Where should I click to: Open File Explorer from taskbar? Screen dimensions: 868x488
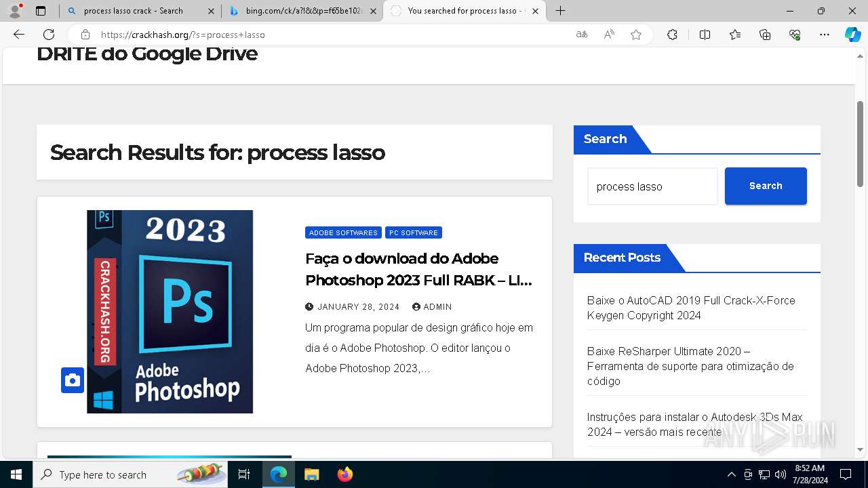click(x=311, y=474)
